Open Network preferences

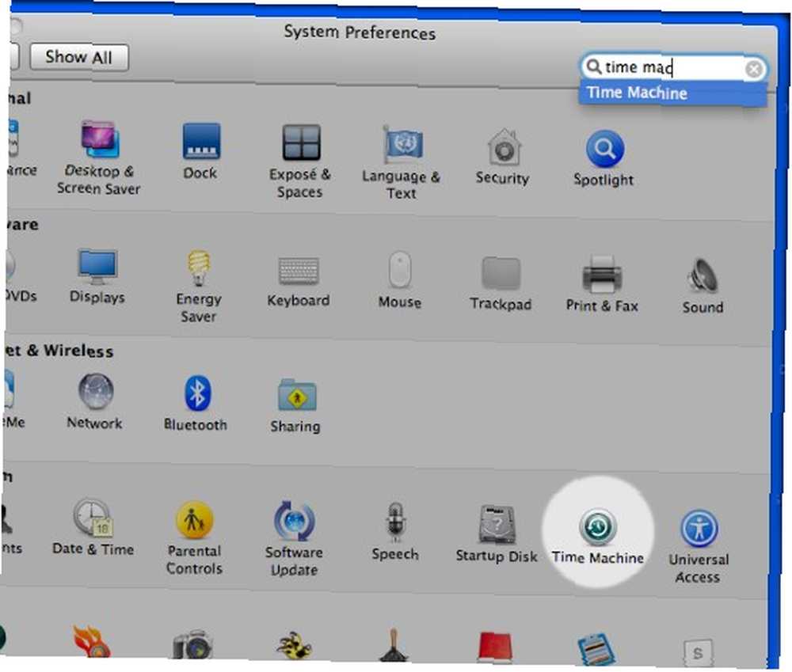pyautogui.click(x=95, y=401)
